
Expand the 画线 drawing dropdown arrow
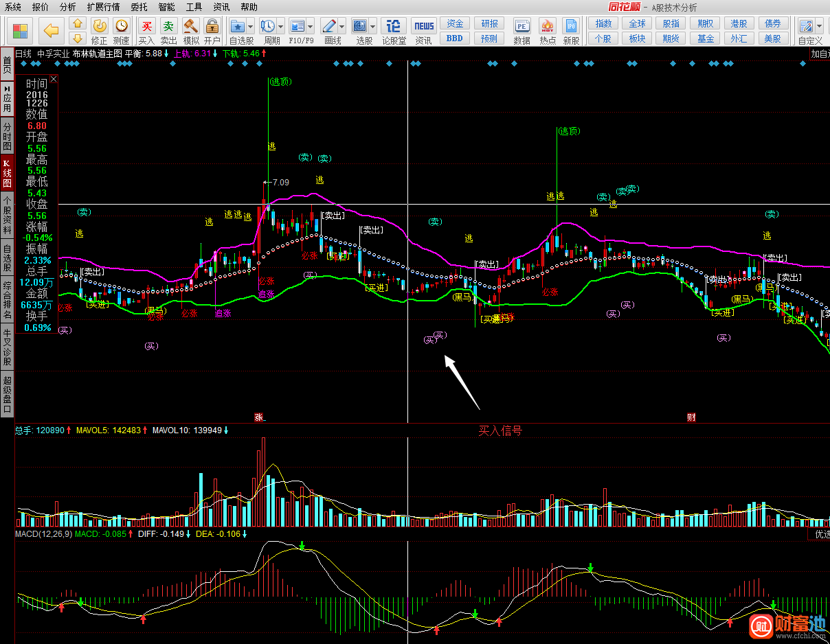(x=341, y=26)
